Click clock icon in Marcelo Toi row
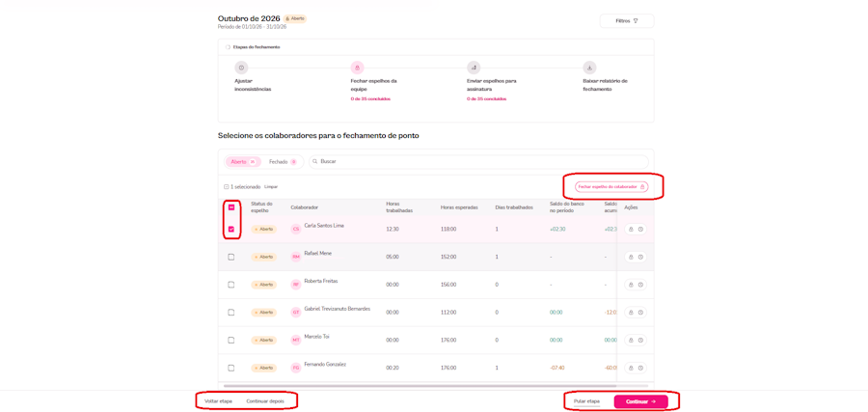 pyautogui.click(x=640, y=340)
